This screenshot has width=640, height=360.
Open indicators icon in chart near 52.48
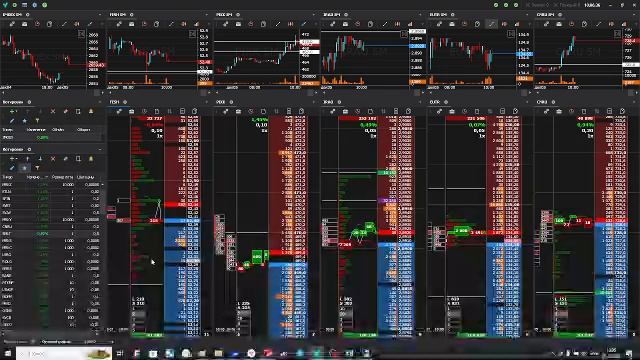tap(197, 24)
